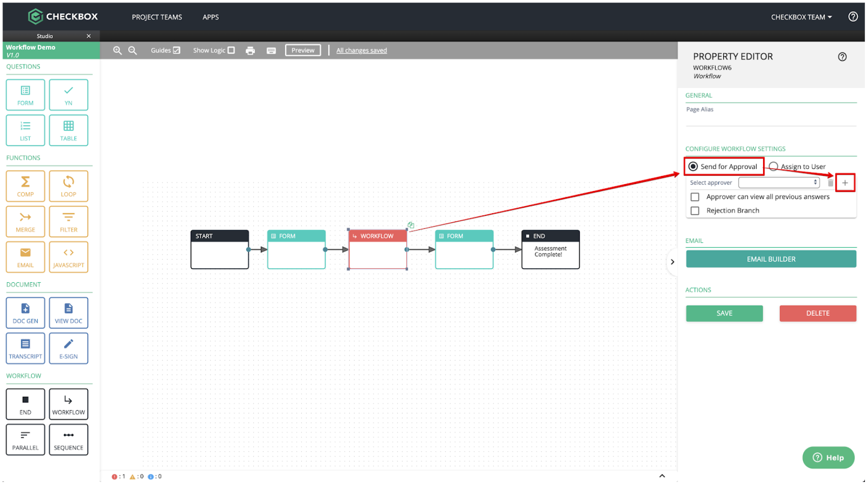
Task: Open Property Editor help icon
Action: coord(842,57)
